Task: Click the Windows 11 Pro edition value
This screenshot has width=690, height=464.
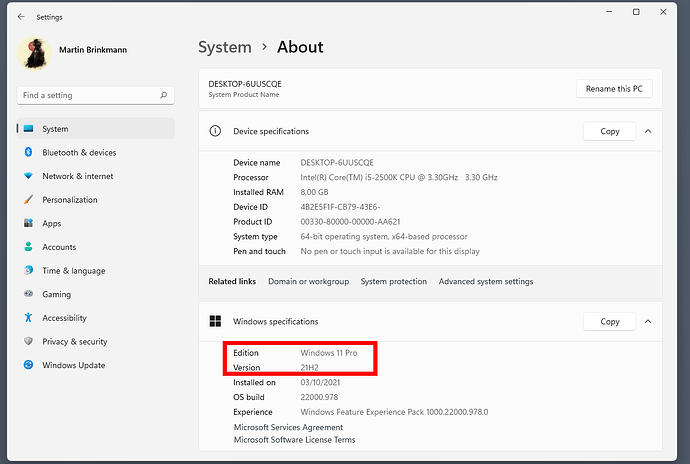Action: coord(329,353)
